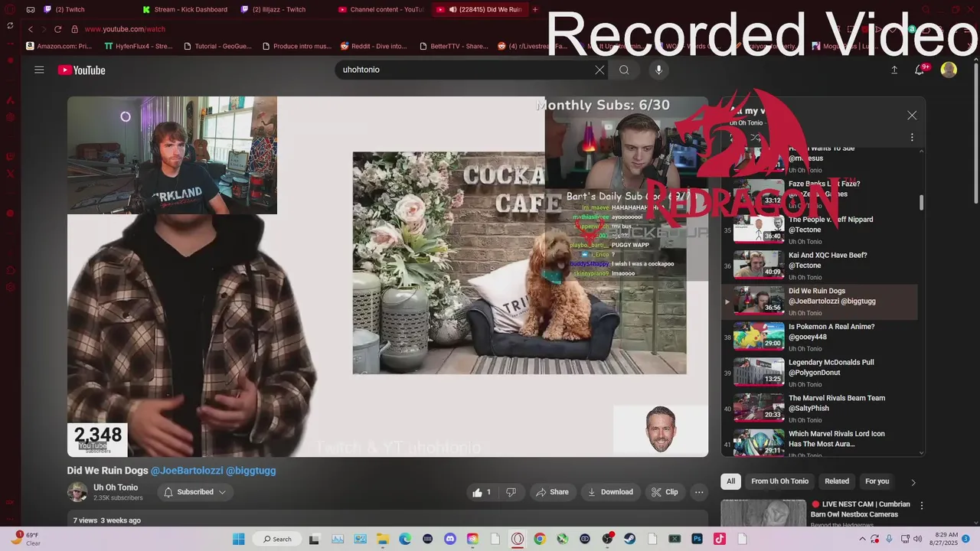
Task: Show hidden system tray icons
Action: click(x=864, y=539)
